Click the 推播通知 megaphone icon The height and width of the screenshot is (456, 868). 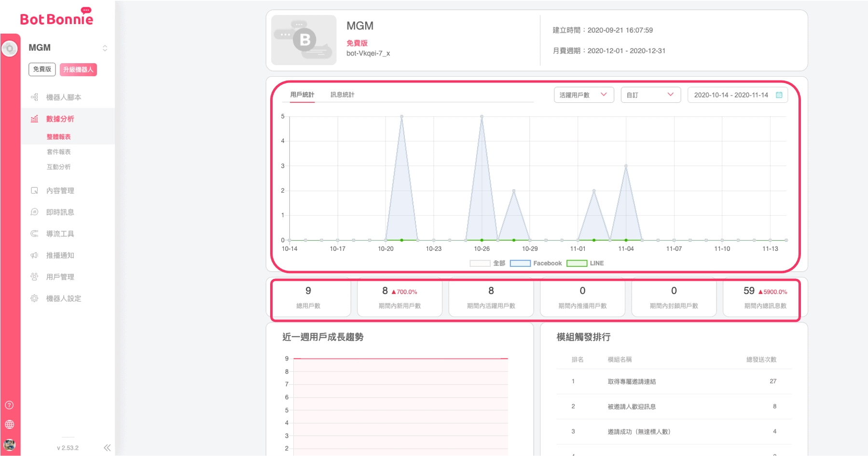point(34,255)
